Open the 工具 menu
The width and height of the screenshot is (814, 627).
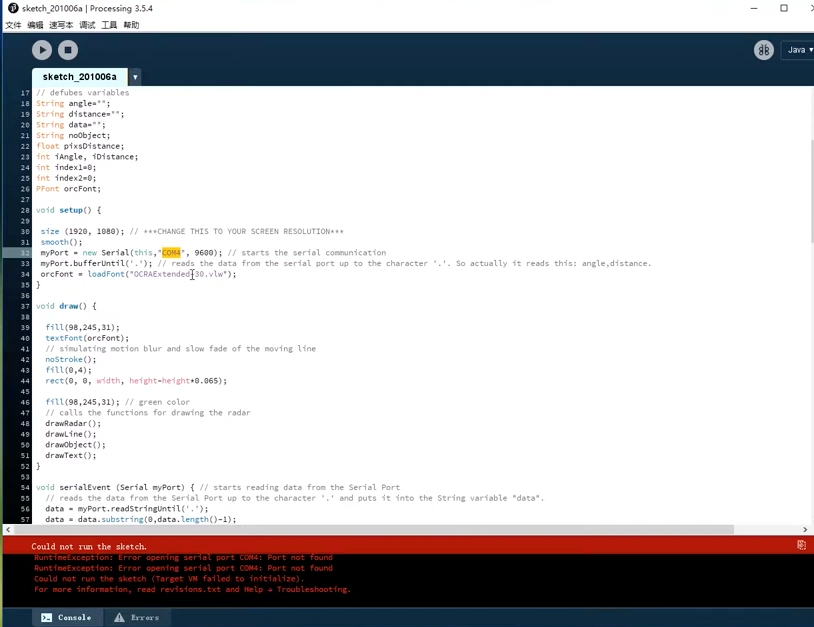pos(109,25)
